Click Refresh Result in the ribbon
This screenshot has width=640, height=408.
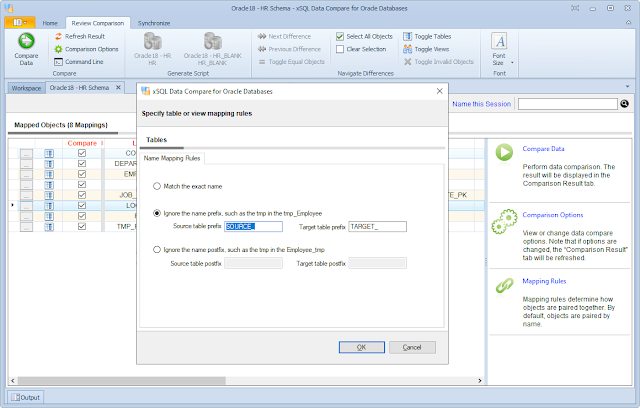pos(80,36)
